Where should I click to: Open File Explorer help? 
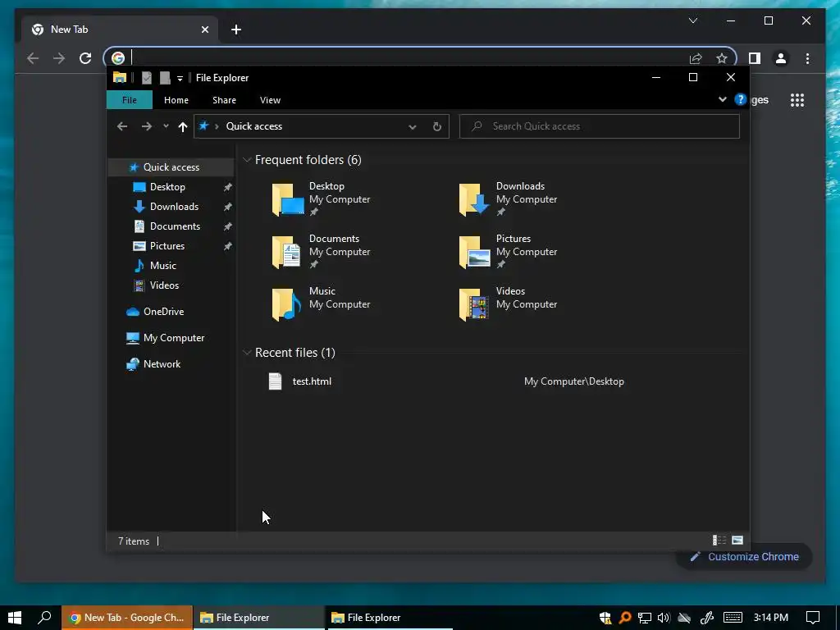tap(741, 99)
